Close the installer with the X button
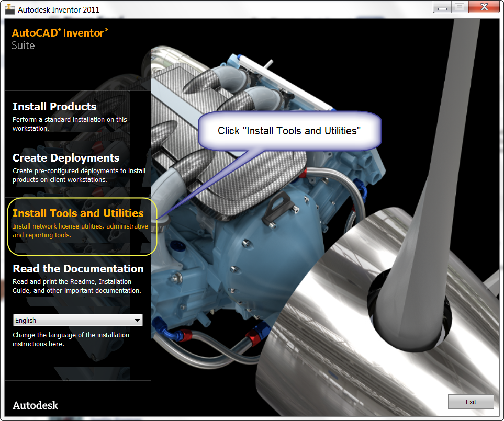The image size is (504, 421). coord(484,7)
